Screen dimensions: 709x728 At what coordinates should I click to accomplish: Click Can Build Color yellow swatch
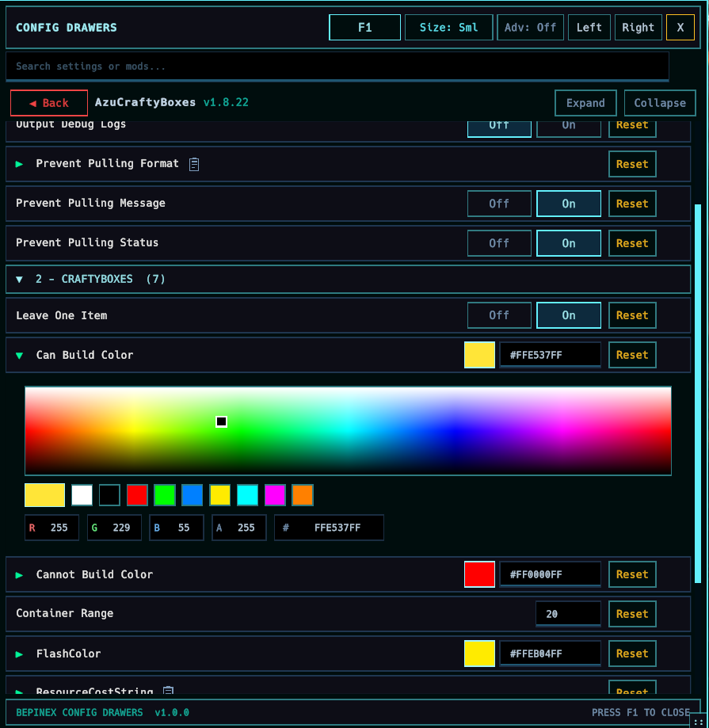tap(479, 355)
